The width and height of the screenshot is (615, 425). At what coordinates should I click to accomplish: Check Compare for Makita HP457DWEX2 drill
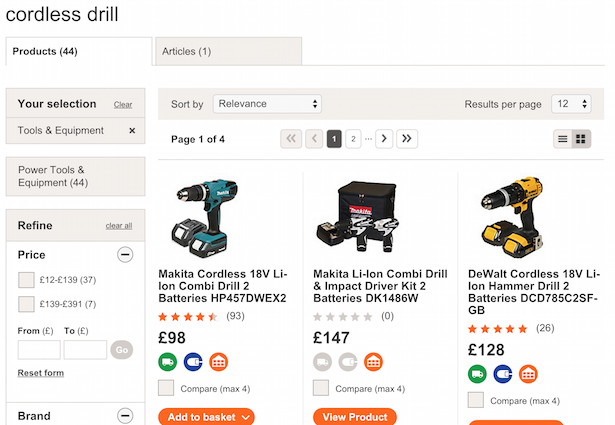pyautogui.click(x=167, y=388)
